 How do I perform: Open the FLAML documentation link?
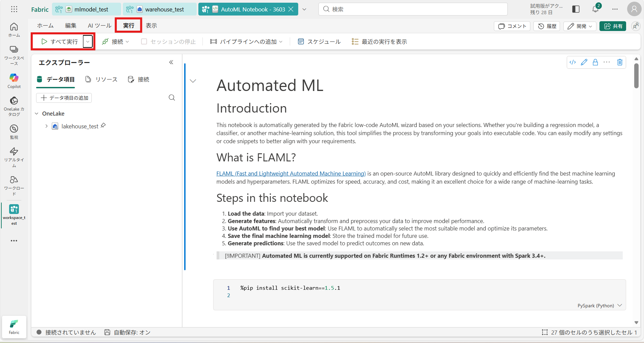pos(291,174)
